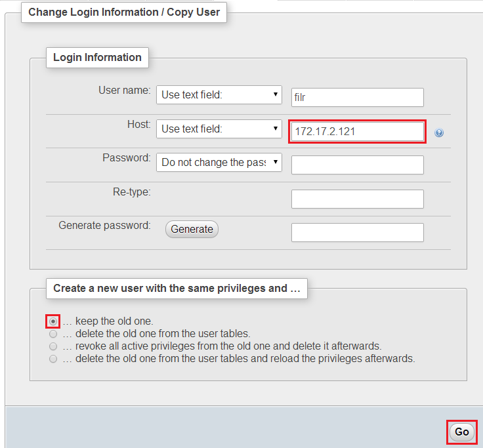
Task: Open the User name 'Use text field' dropdown
Action: [219, 95]
